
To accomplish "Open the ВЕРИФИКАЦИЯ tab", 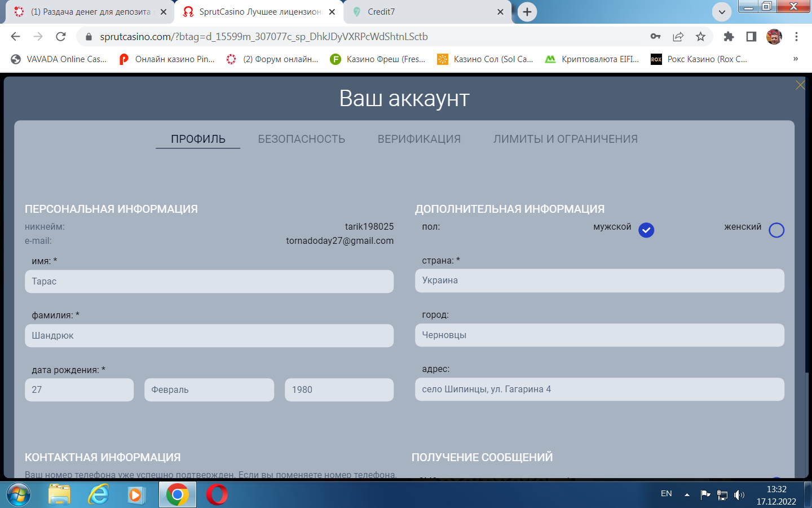I will (419, 139).
